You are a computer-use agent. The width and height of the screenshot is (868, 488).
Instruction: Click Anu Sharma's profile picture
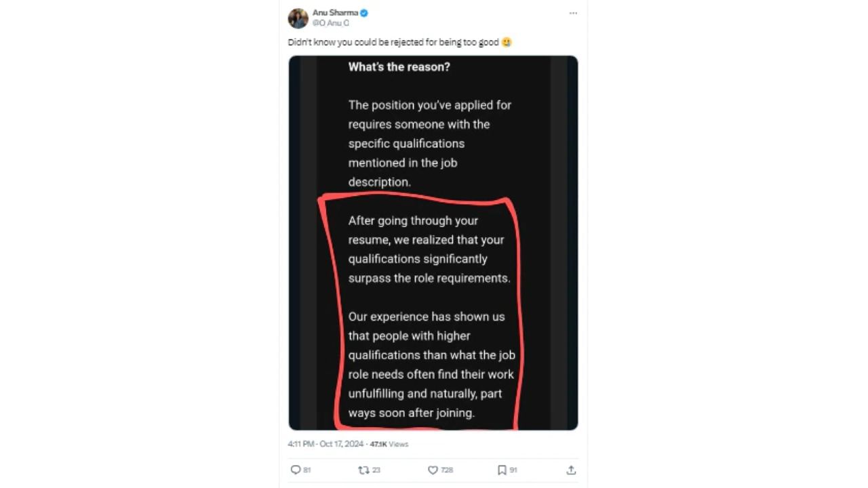click(298, 18)
